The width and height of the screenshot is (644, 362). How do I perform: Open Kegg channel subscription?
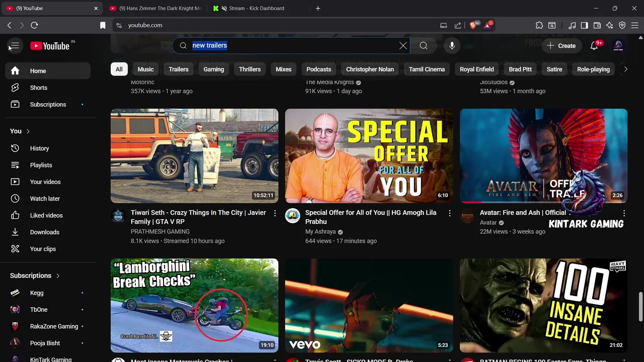(48, 293)
